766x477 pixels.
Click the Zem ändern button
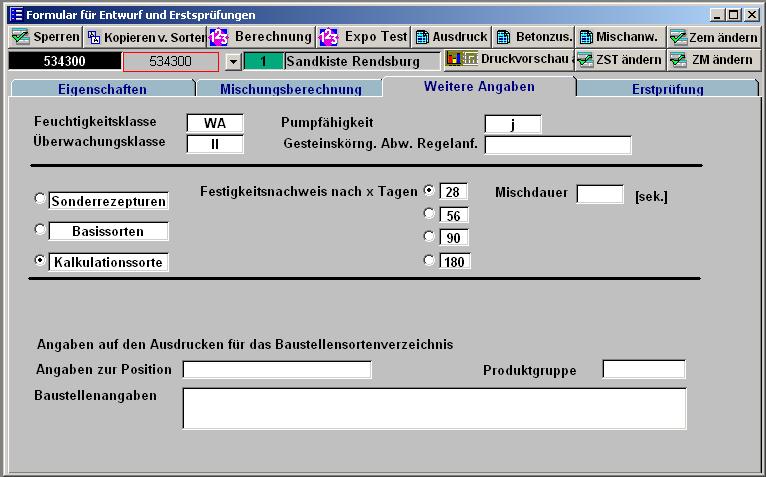click(714, 37)
